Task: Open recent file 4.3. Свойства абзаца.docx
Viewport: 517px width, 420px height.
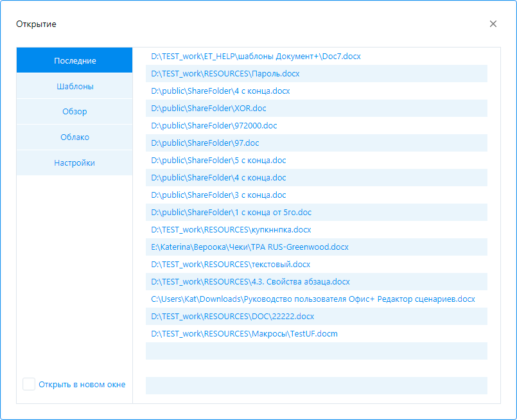Action: point(250,282)
